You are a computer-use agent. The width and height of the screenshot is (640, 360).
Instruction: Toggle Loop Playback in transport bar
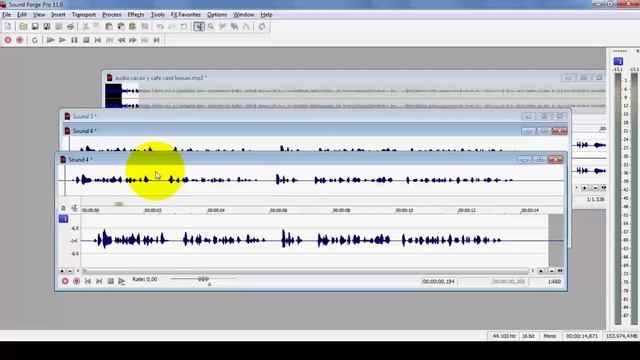point(35,40)
